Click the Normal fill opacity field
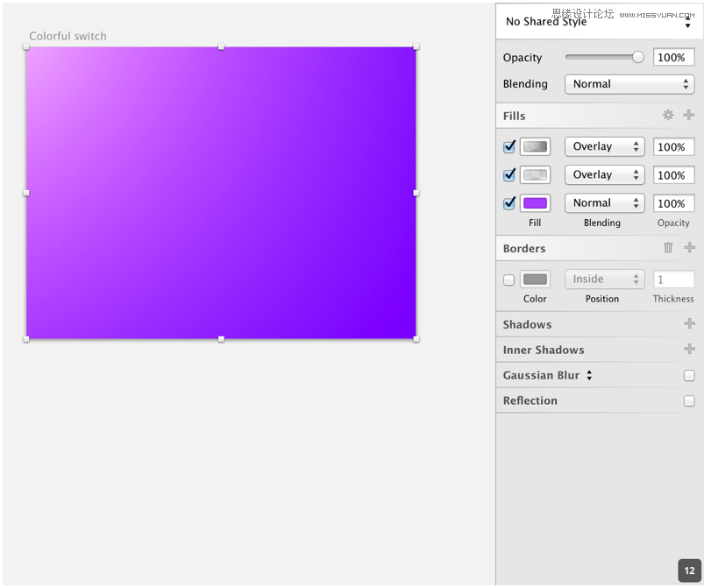This screenshot has width=704, height=588. [x=673, y=203]
